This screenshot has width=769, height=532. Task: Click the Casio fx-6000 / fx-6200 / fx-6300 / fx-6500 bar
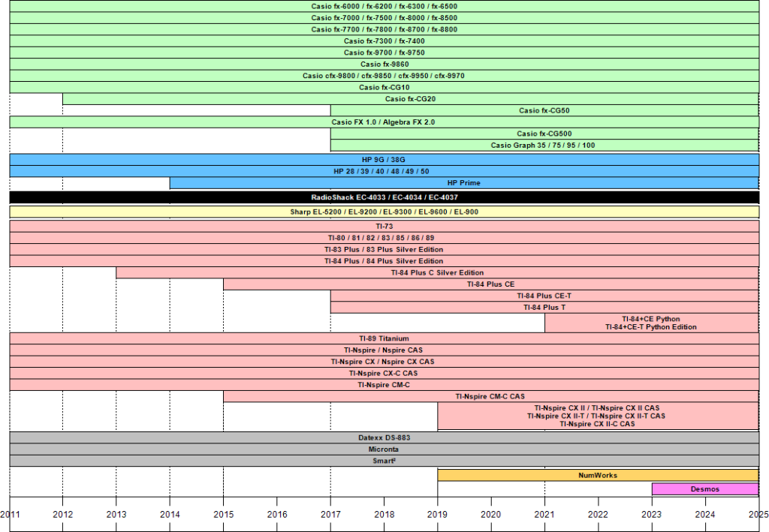384,6
